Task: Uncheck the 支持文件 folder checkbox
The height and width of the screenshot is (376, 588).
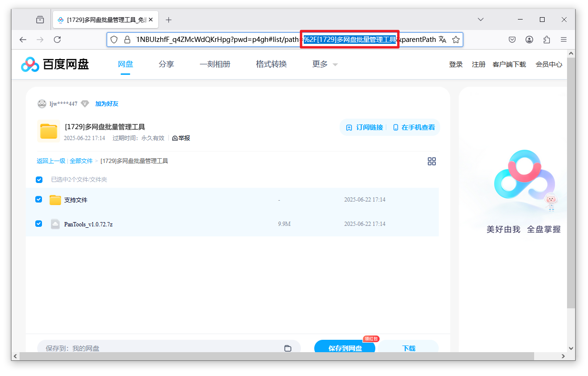Action: click(x=39, y=200)
